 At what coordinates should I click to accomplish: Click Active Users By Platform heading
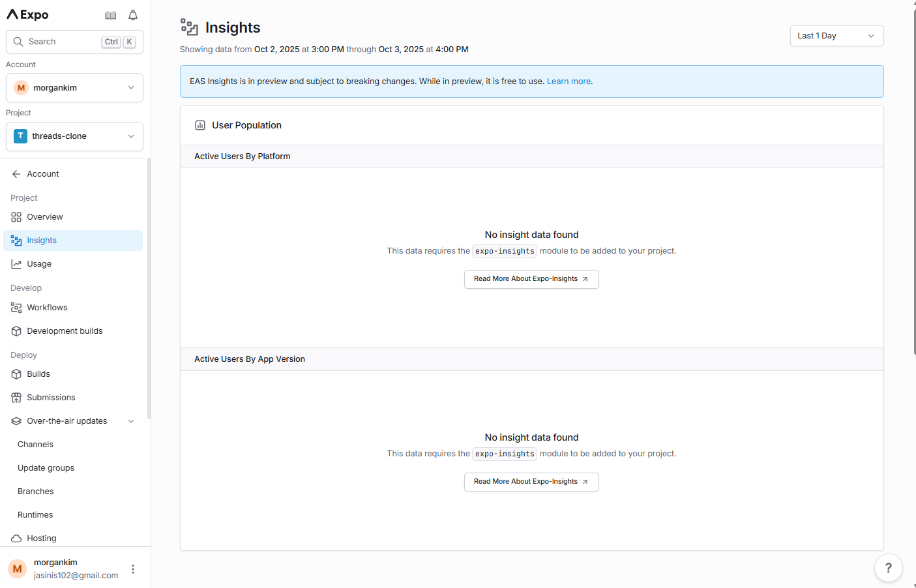(x=243, y=156)
